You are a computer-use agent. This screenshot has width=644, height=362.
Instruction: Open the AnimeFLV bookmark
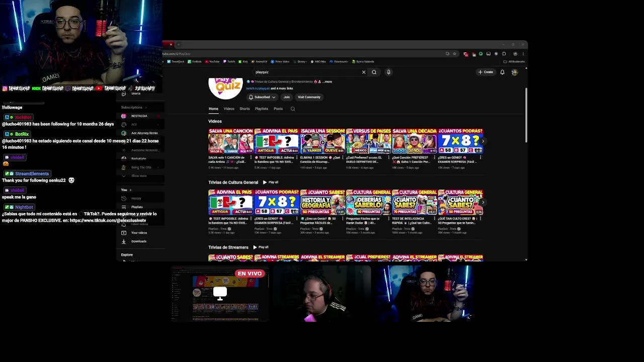point(260,61)
